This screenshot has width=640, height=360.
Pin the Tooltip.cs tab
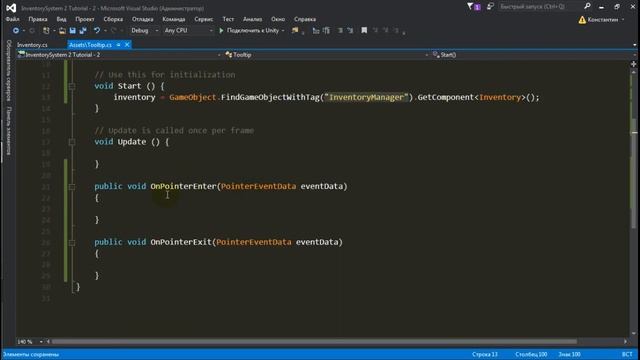[x=118, y=45]
